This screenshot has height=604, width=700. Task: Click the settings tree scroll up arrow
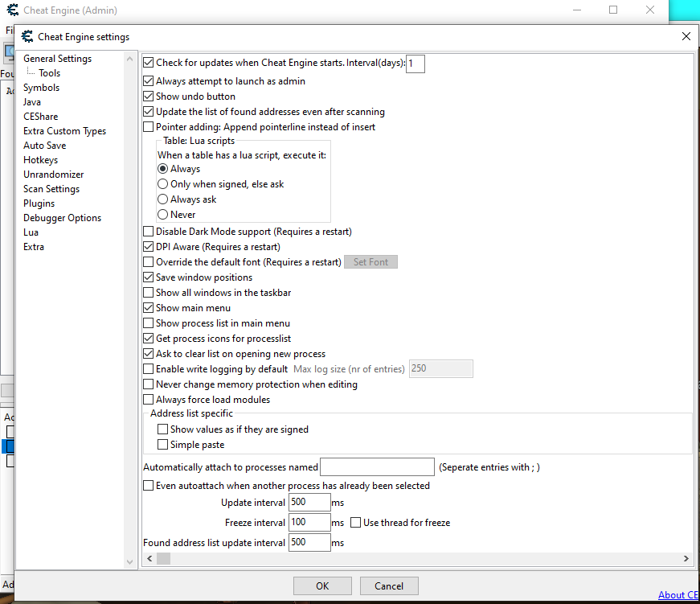(x=130, y=59)
